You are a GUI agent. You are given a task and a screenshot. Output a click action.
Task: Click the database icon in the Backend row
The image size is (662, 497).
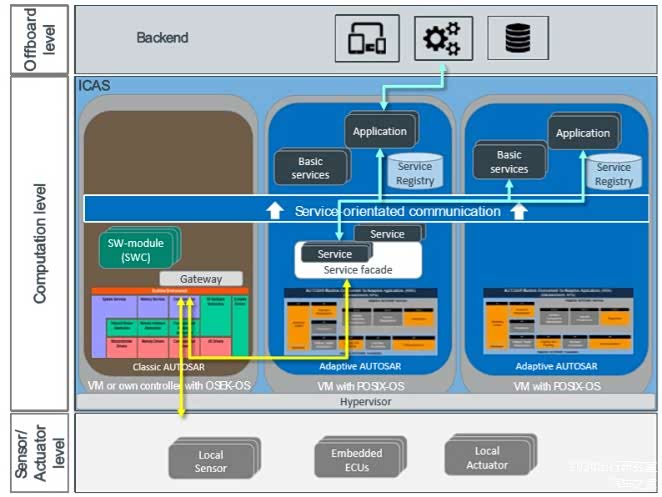pos(518,39)
